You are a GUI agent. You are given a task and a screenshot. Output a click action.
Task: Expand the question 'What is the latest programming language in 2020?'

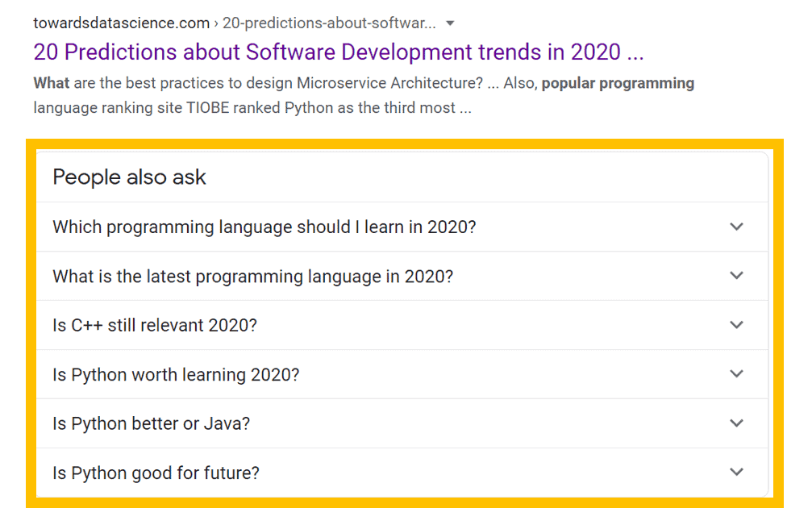click(x=402, y=276)
